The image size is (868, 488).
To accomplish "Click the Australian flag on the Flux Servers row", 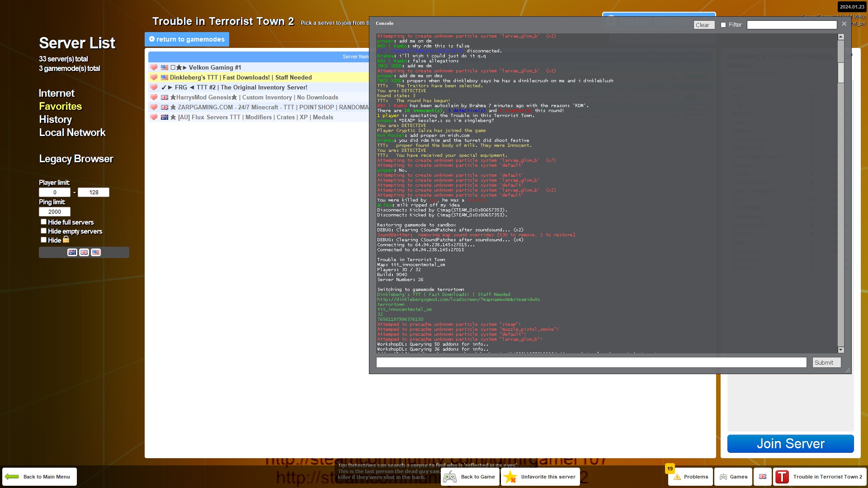I will tap(165, 117).
